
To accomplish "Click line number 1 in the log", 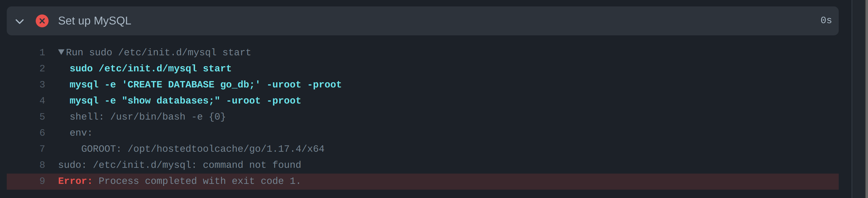I will click(42, 52).
